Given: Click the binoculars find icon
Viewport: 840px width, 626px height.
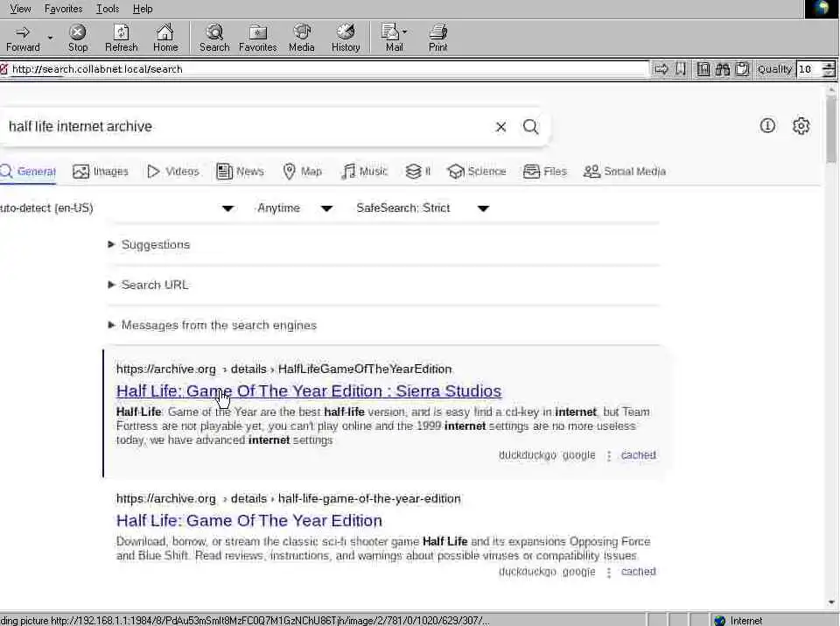Looking at the screenshot, I should click(x=722, y=69).
